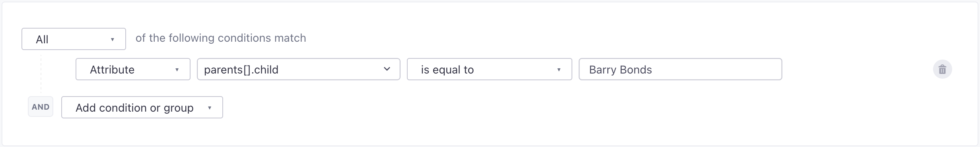Click the arrow in 'Add condition or group'
Viewport: 980px width, 147px height.
pyautogui.click(x=210, y=108)
